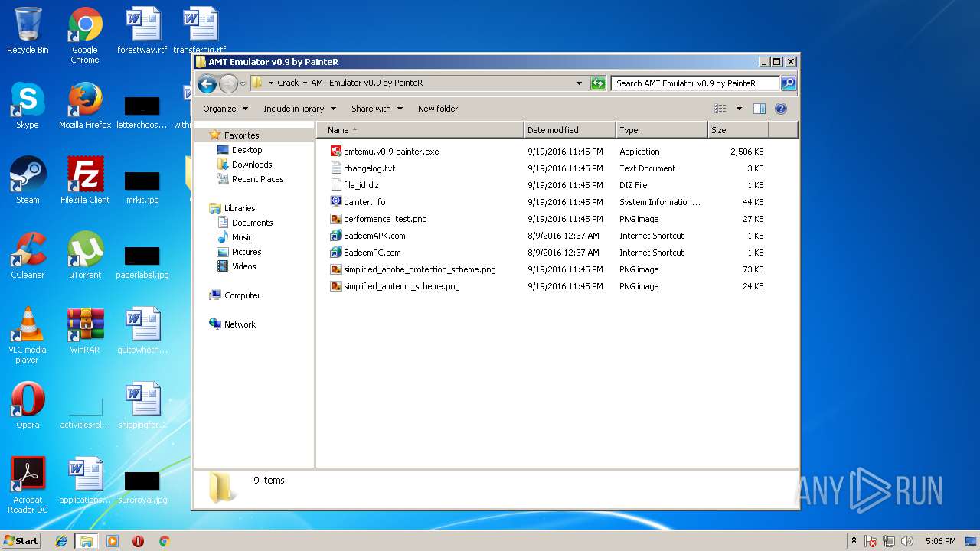The width and height of the screenshot is (980, 551).
Task: Click the volume speaker tray icon
Action: click(x=907, y=541)
